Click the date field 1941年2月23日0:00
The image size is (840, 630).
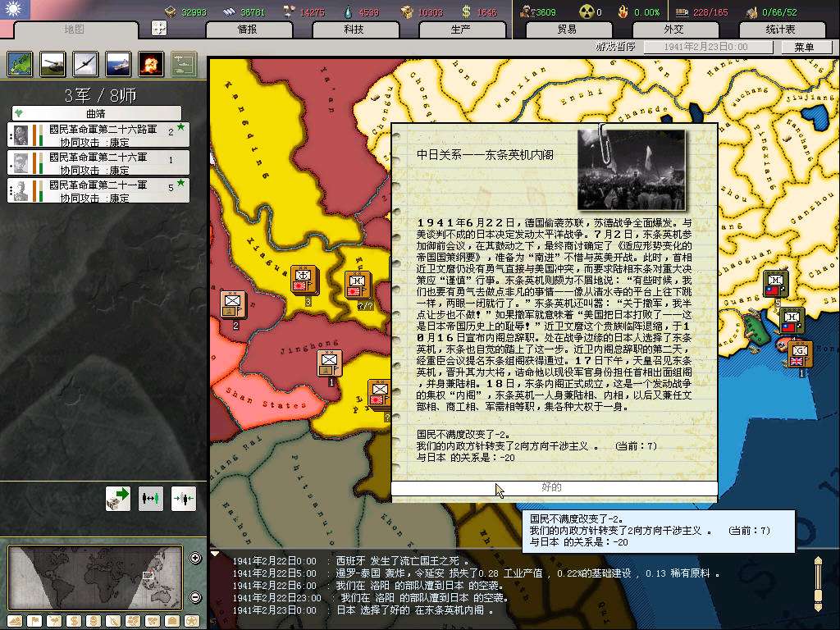tap(708, 47)
